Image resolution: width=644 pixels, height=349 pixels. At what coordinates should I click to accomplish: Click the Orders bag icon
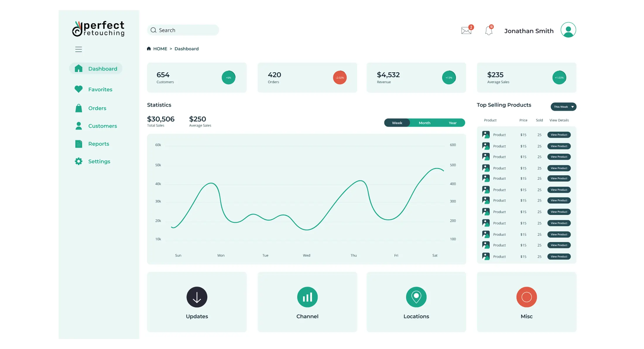(78, 108)
